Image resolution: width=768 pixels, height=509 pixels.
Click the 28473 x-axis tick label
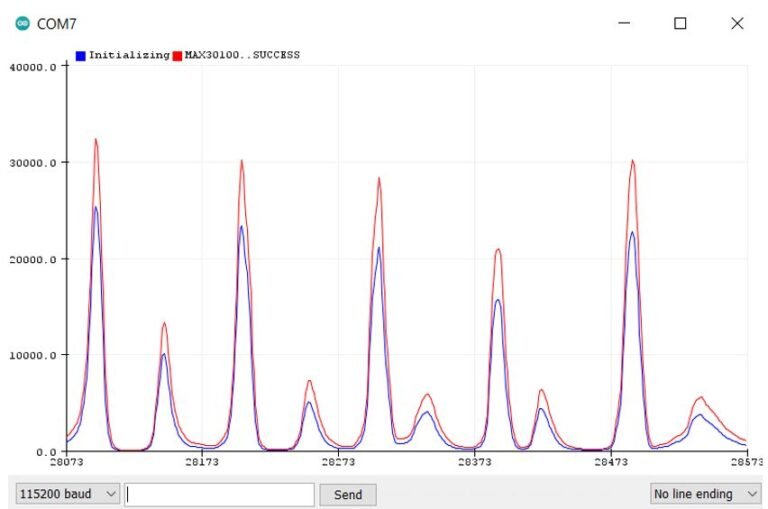[611, 463]
